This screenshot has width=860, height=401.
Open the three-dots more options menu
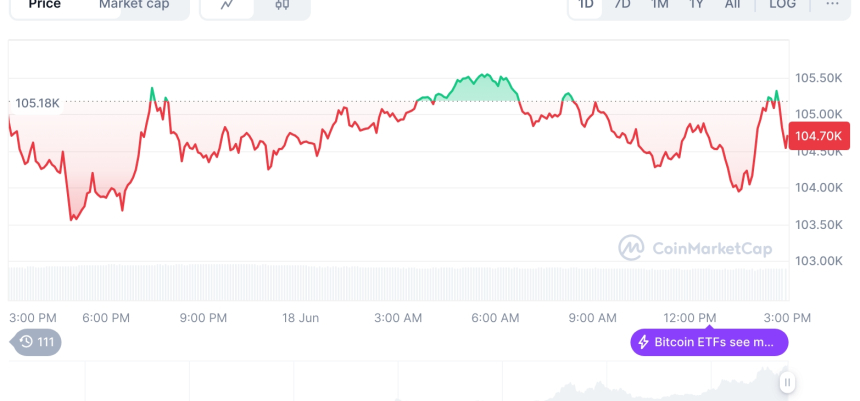click(832, 5)
